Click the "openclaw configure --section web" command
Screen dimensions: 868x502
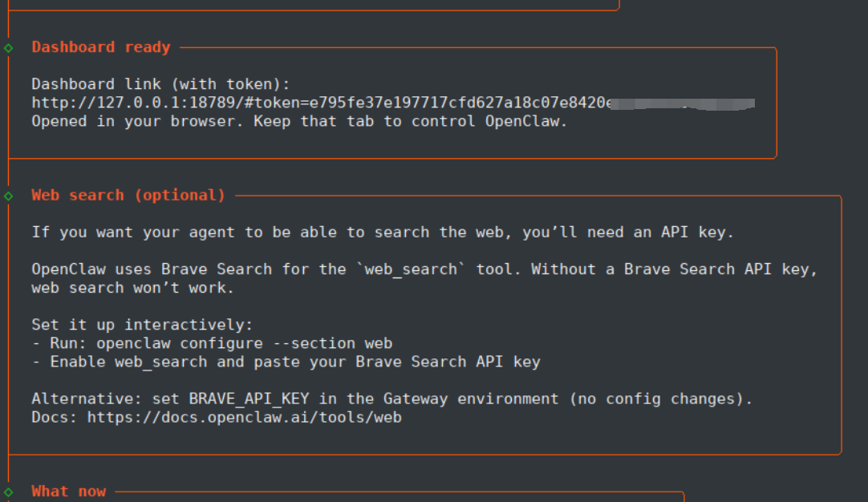point(245,343)
